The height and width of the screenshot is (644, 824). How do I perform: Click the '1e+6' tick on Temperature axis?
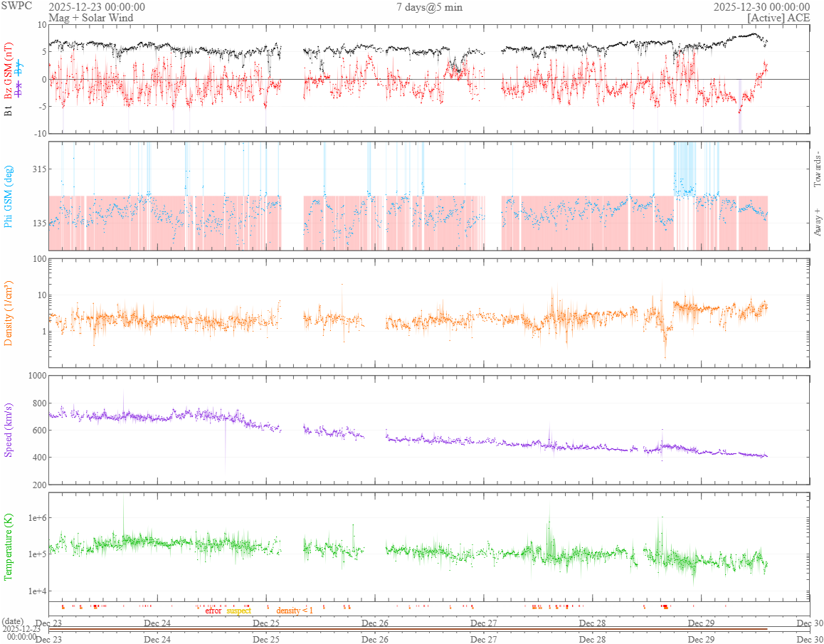tap(36, 518)
